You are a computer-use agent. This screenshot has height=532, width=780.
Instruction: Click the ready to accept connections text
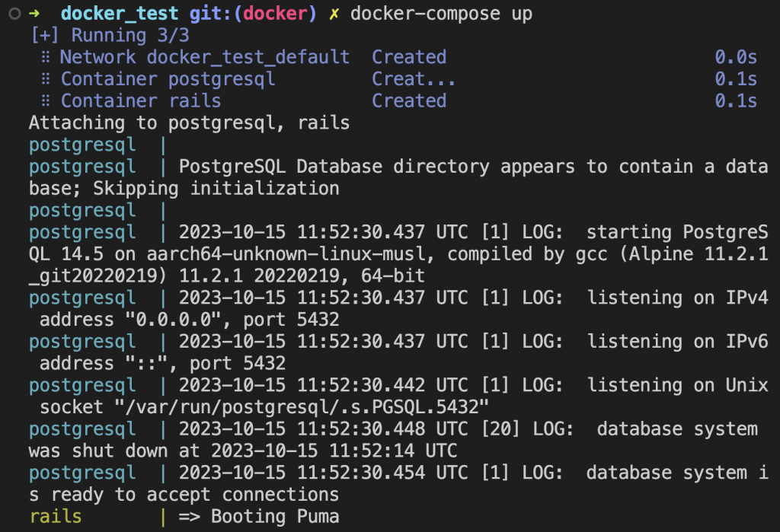tap(195, 495)
